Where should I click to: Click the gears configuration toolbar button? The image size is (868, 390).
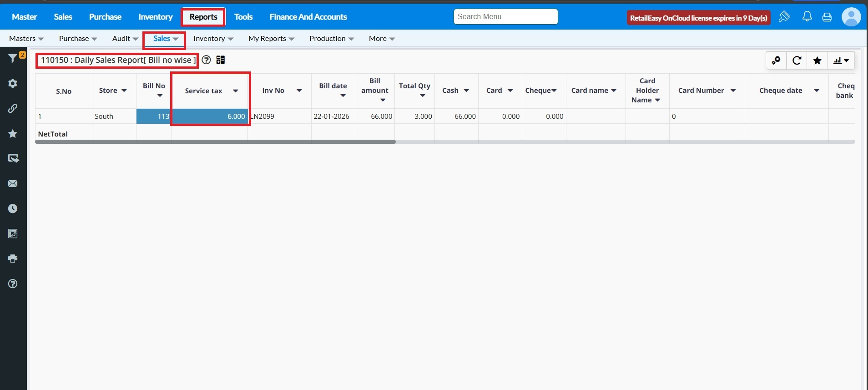pos(776,61)
